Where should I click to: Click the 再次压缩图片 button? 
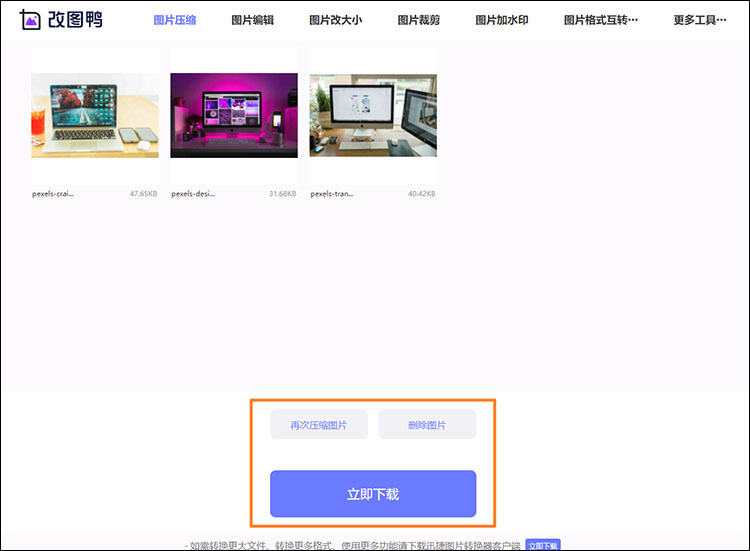(319, 425)
